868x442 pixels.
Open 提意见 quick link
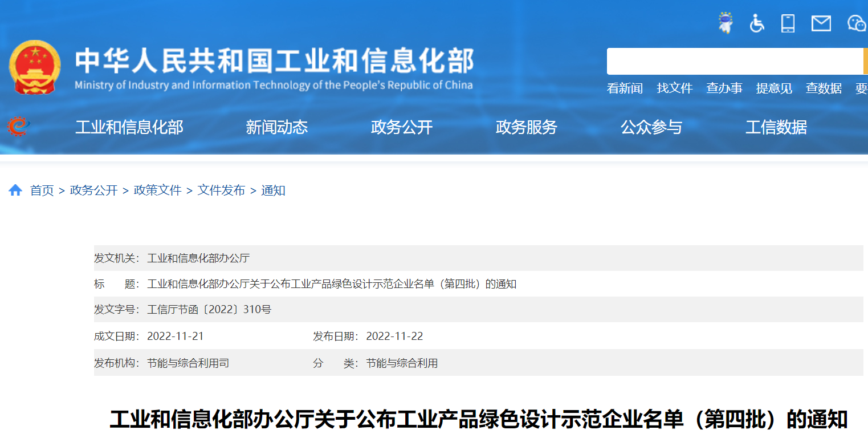click(774, 88)
